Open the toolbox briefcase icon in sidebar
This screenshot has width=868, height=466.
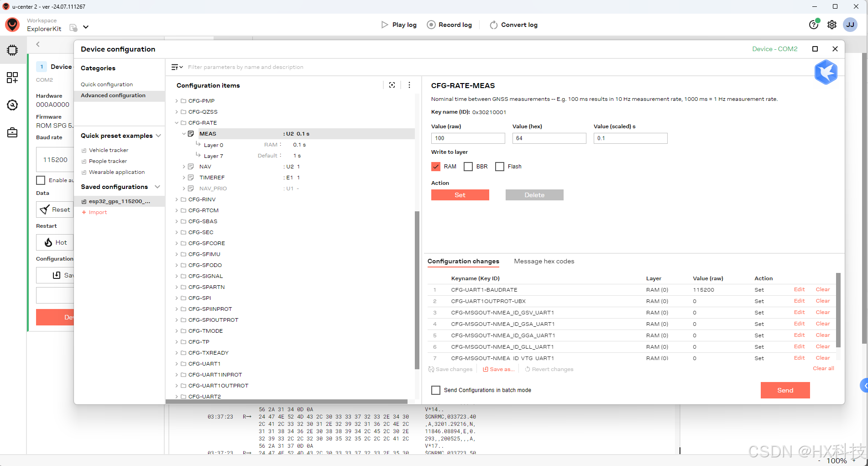tap(12, 133)
